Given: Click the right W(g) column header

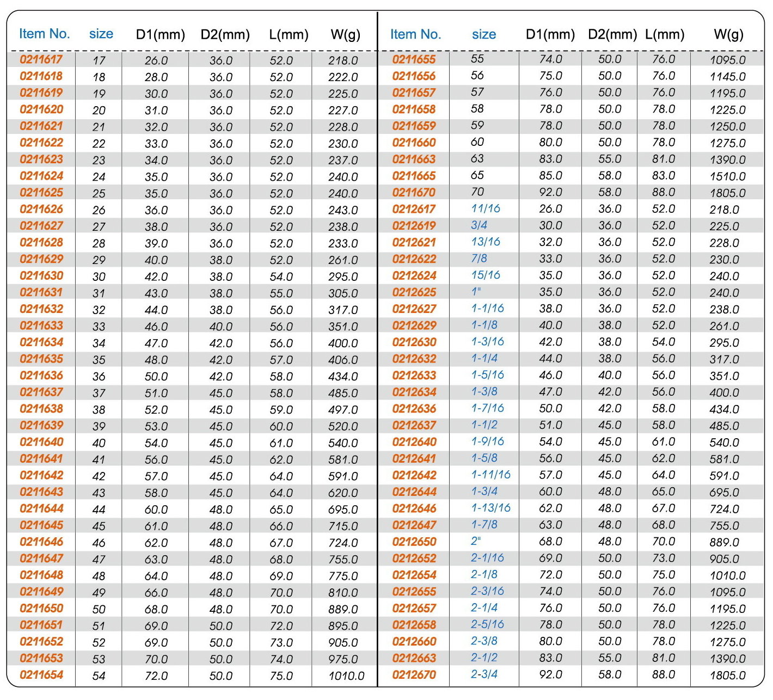Looking at the screenshot, I should click(728, 35).
